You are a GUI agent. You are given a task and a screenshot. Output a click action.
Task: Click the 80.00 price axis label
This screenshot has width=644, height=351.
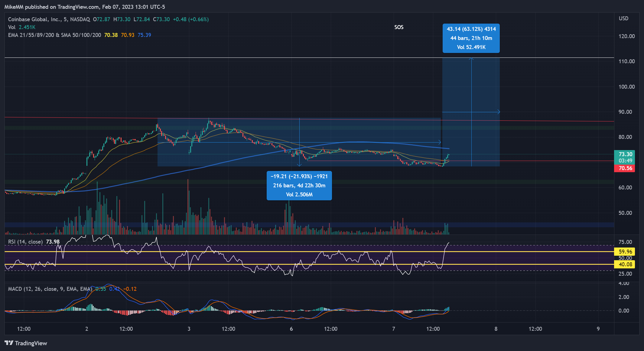tap(625, 137)
